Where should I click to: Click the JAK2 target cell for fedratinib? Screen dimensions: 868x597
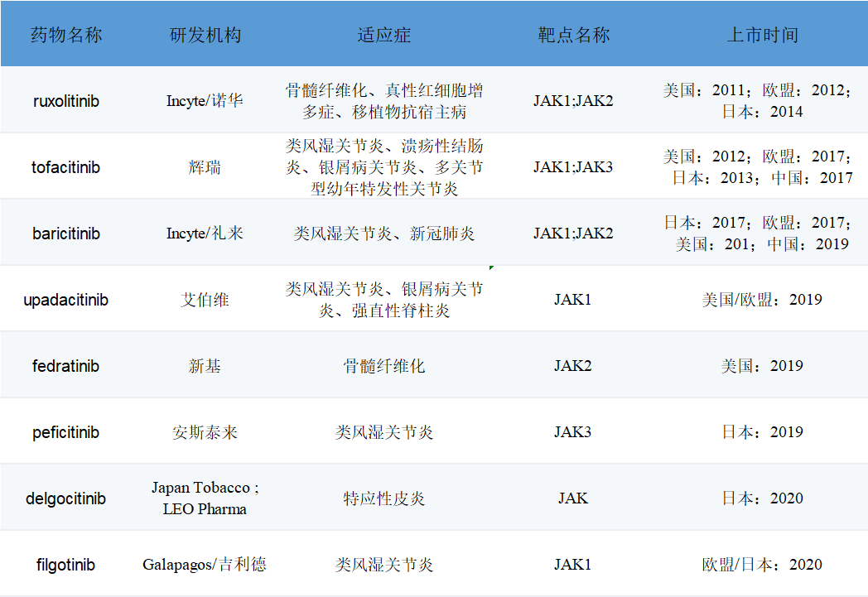click(573, 366)
